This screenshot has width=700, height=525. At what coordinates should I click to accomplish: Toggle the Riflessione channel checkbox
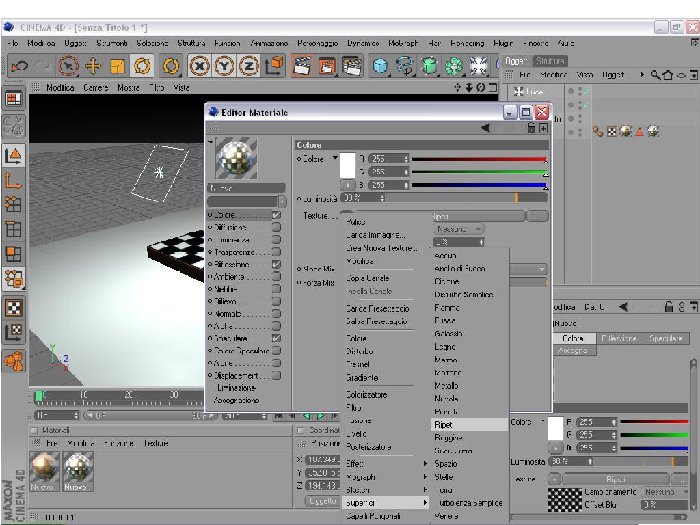(x=276, y=264)
